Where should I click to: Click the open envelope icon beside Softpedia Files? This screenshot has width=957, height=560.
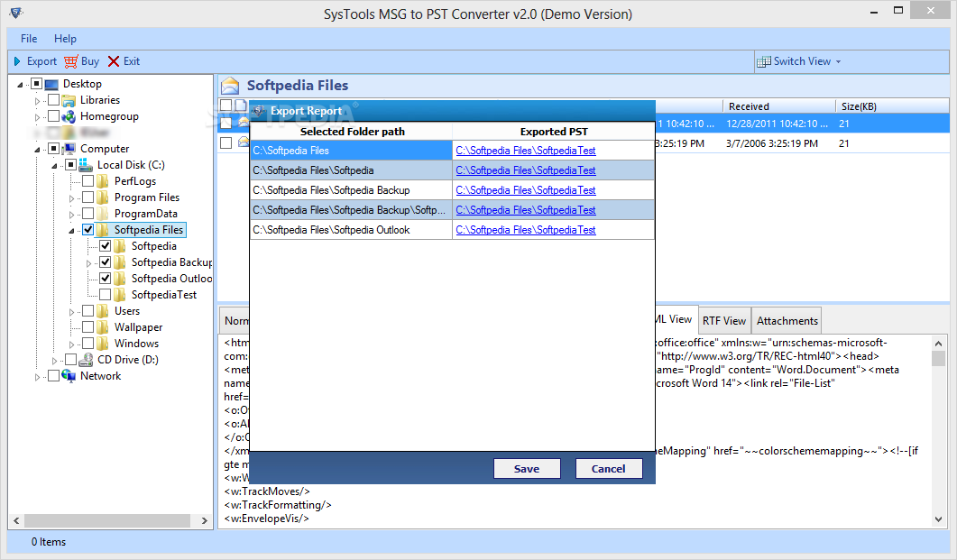[x=230, y=86]
